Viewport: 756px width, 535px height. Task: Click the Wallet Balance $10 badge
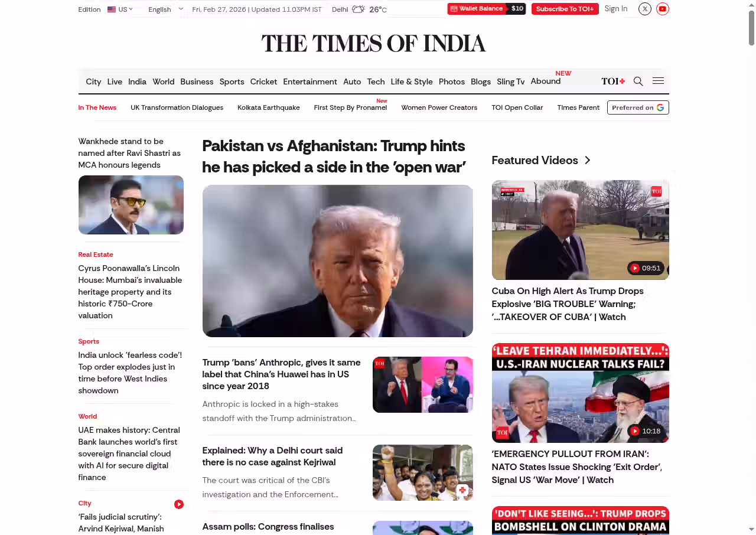[487, 9]
